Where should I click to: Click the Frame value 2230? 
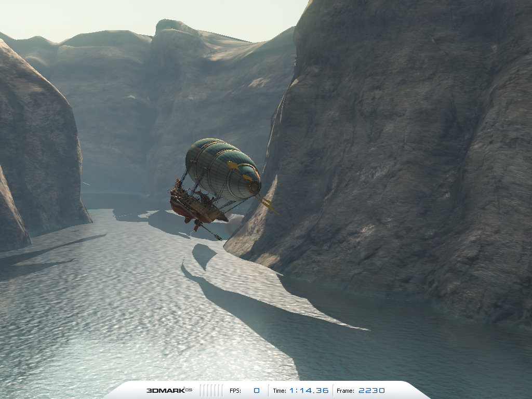[x=371, y=391]
